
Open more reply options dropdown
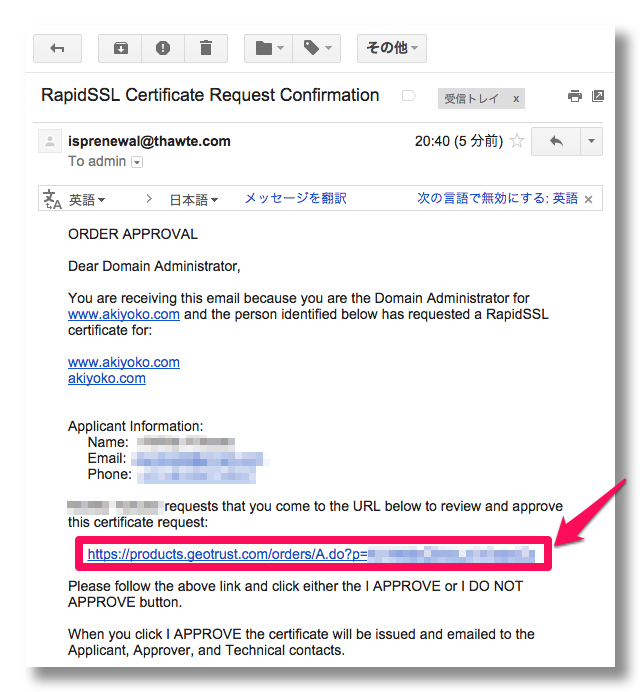(591, 141)
